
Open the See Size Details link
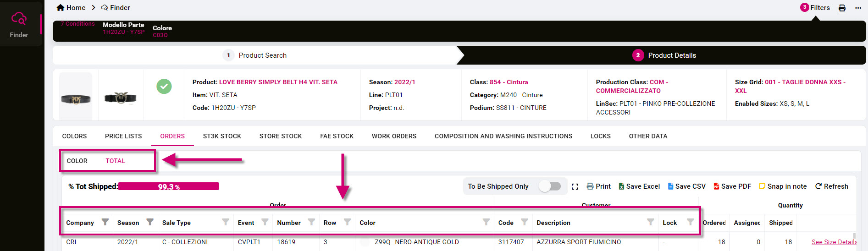point(834,242)
